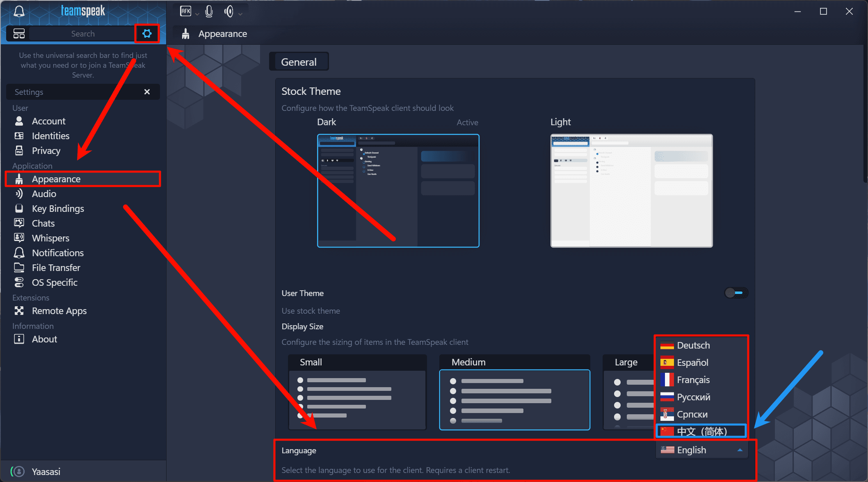Click the OS Specific toggles icon
This screenshot has width=868, height=482.
point(19,282)
